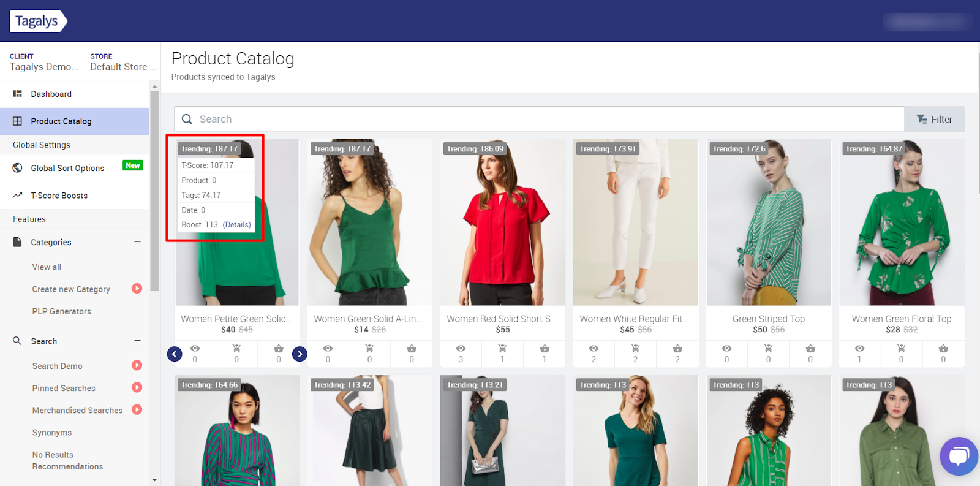This screenshot has width=980, height=486.
Task: Open the chat widget bubble
Action: (x=959, y=456)
